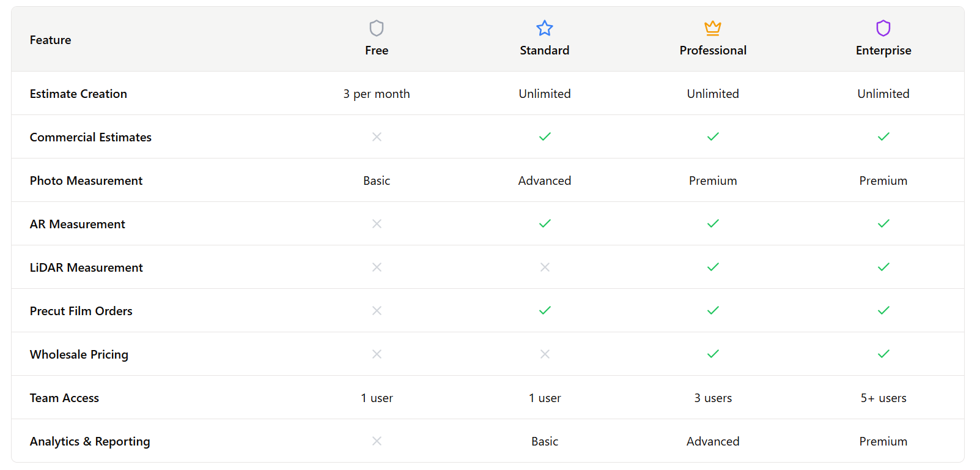
Task: Click '1 user' under Standard
Action: tap(545, 398)
